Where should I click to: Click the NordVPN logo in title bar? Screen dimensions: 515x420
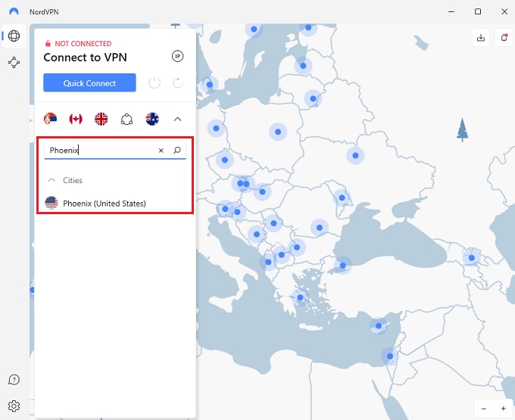point(14,11)
